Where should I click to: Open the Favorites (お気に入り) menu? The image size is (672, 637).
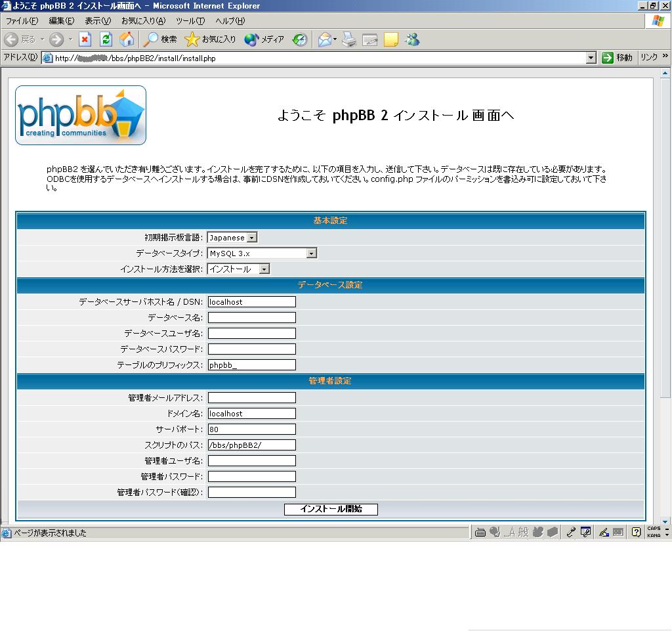pos(143,20)
